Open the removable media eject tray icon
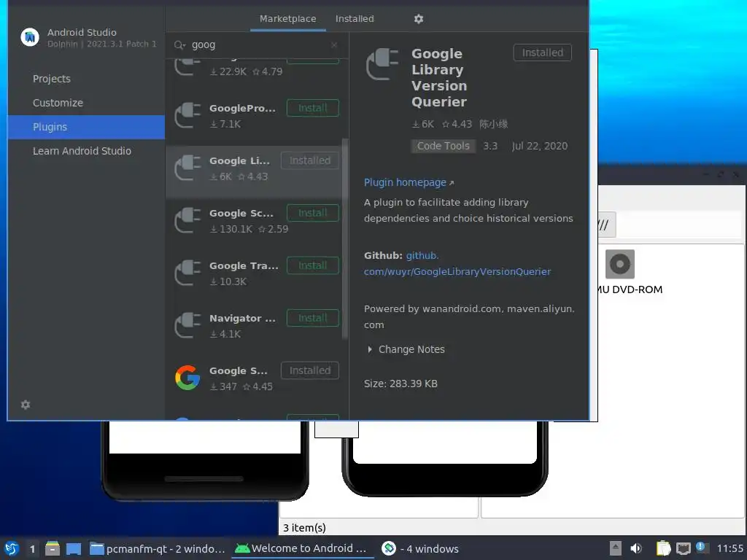This screenshot has width=747, height=560. click(616, 548)
